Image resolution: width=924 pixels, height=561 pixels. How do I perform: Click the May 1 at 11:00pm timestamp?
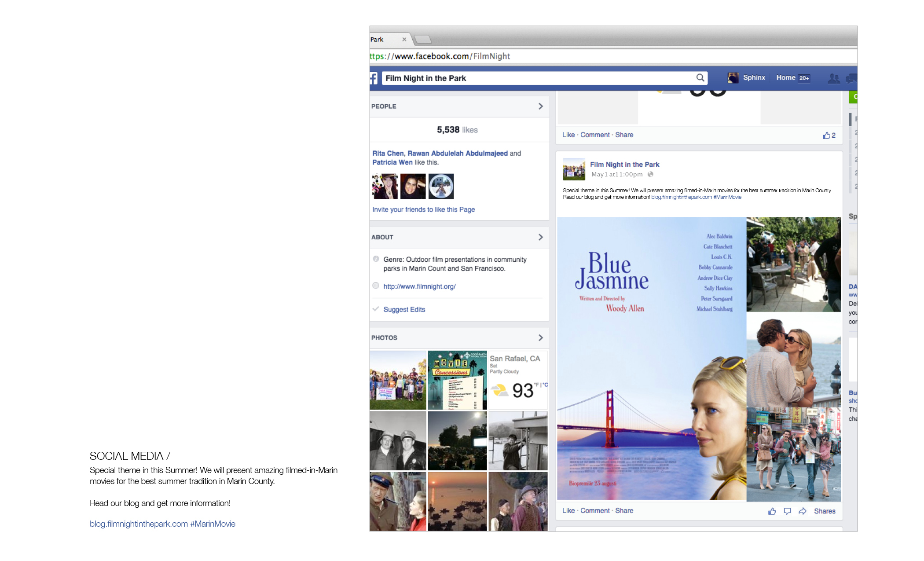point(617,174)
